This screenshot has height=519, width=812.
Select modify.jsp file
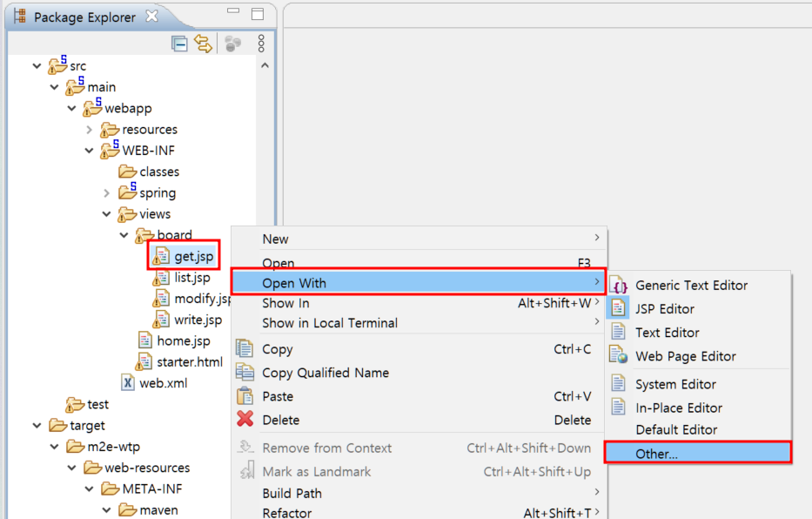coord(203,299)
